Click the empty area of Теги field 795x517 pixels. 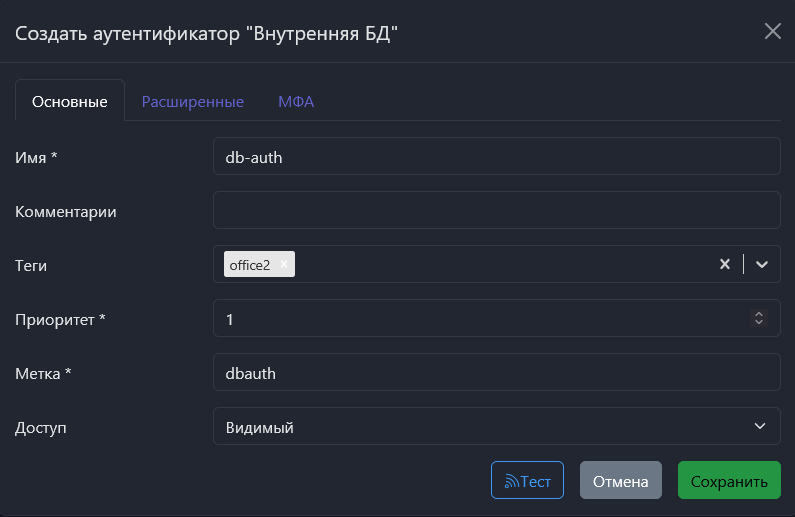pos(500,264)
